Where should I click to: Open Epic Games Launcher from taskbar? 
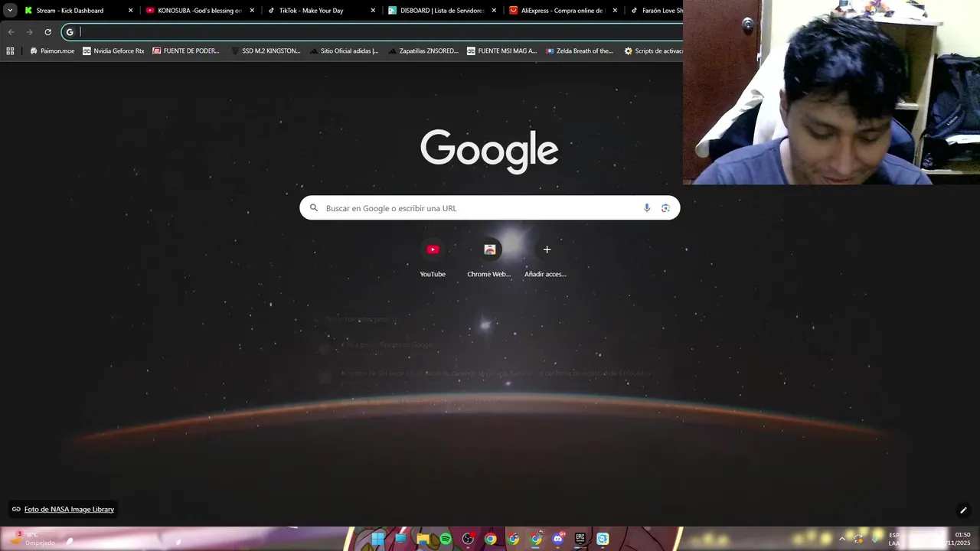click(x=580, y=539)
